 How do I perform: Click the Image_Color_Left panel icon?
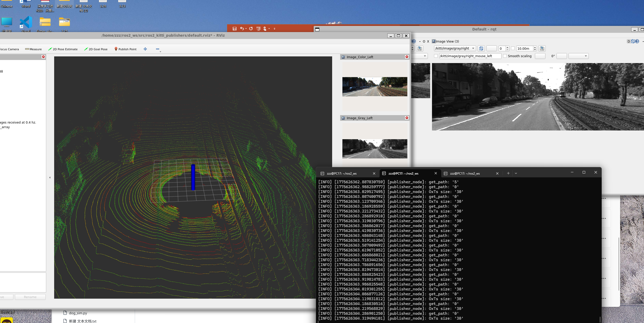click(343, 57)
